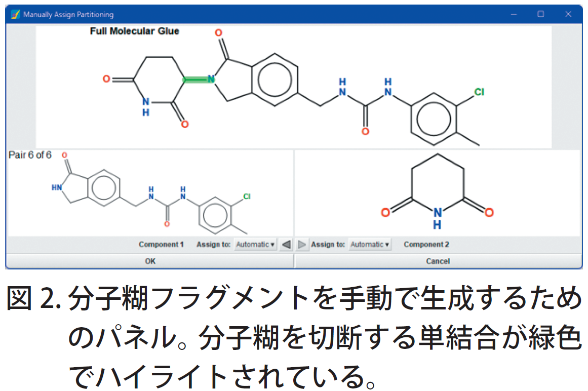
Task: Click the 'Pair 6 of 6' label
Action: point(30,155)
